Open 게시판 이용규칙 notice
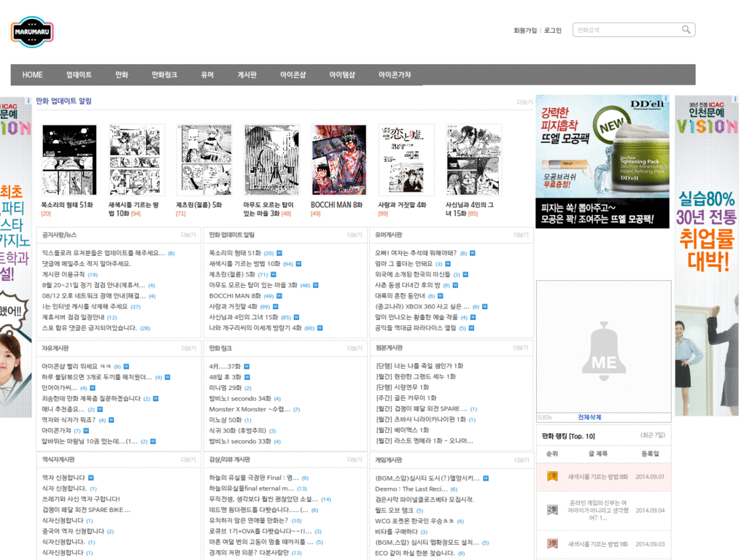The height and width of the screenshot is (560, 747). click(x=63, y=274)
